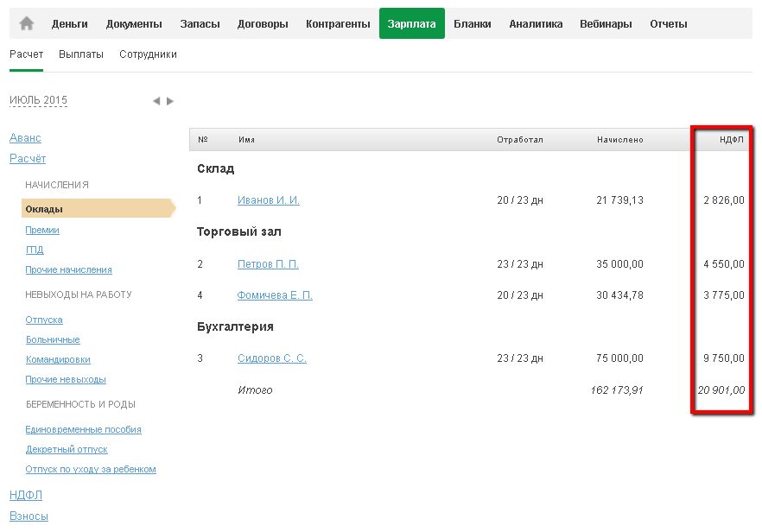
Task: Switch to the Сотрудники subtab
Action: (148, 54)
